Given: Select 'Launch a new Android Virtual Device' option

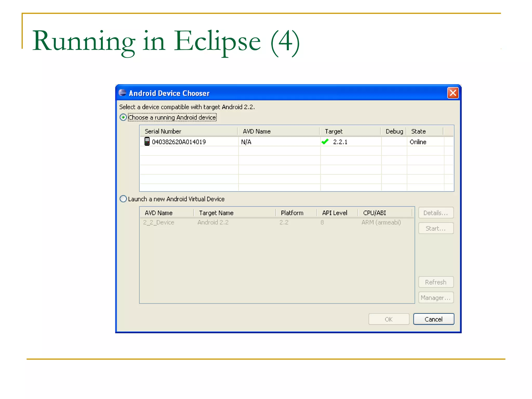Looking at the screenshot, I should click(x=123, y=199).
